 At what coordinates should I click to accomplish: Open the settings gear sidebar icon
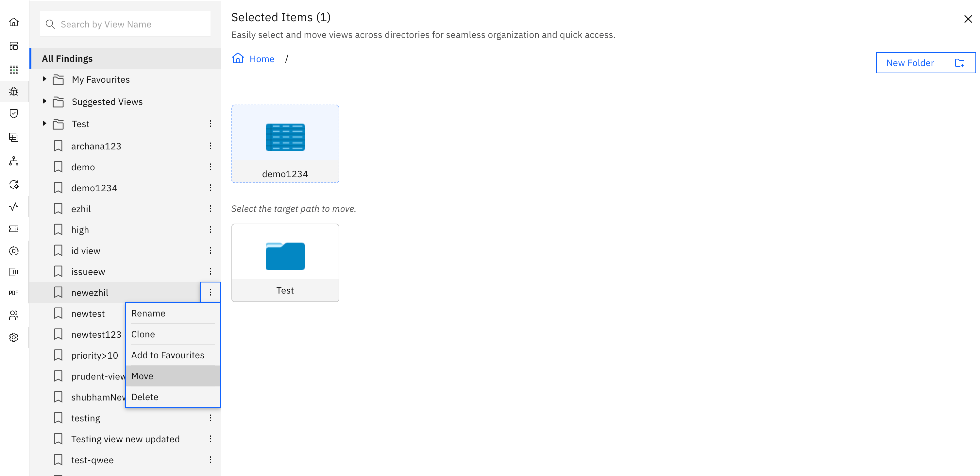pos(14,337)
